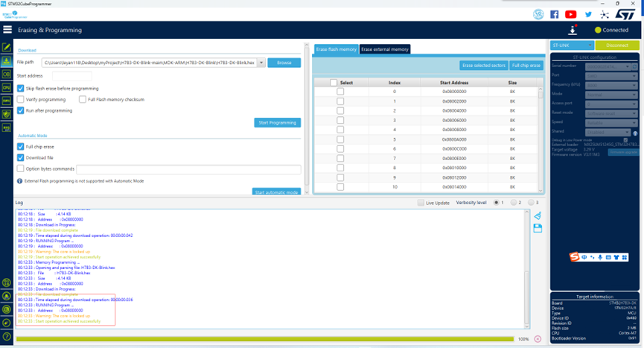Enable Verify programming checkbox

pos(21,99)
